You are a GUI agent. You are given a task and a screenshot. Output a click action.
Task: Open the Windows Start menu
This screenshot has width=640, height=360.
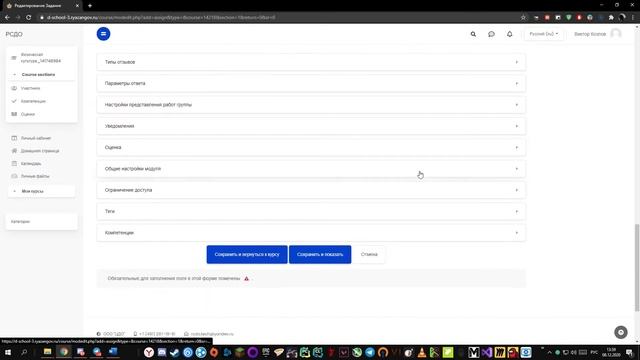click(8, 352)
